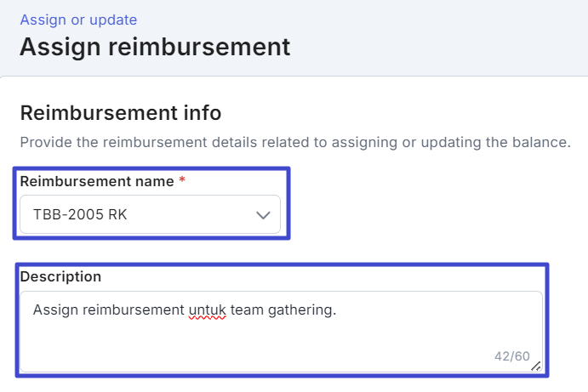The width and height of the screenshot is (588, 392).
Task: Focus the Description text area
Action: pos(282,332)
